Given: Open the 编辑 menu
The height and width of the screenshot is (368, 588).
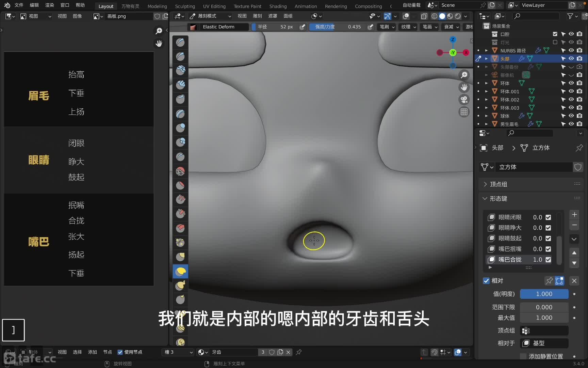Looking at the screenshot, I should click(34, 5).
